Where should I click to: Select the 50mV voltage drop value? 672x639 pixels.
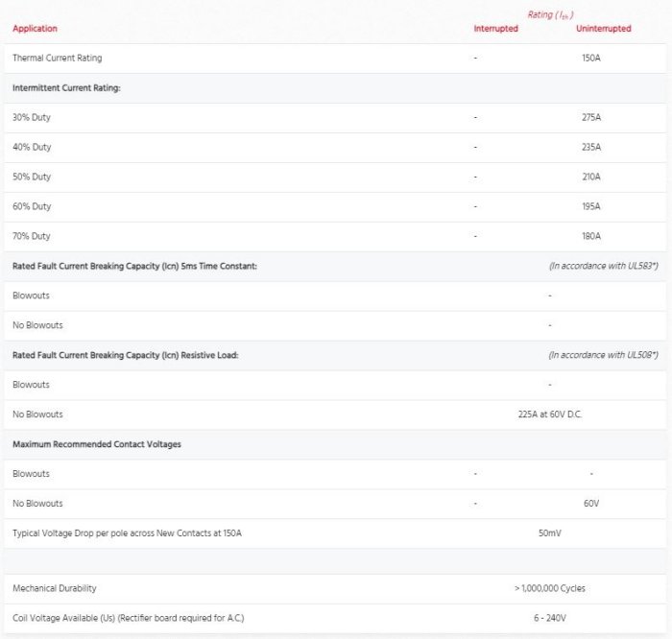tap(549, 532)
